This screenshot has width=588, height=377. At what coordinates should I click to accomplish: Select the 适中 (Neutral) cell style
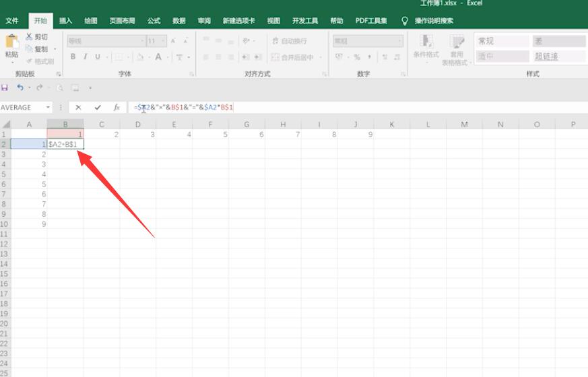pyautogui.click(x=502, y=56)
